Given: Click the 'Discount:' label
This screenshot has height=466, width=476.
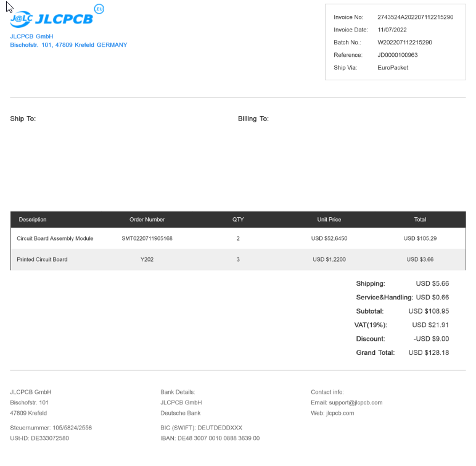Looking at the screenshot, I should coord(371,339).
